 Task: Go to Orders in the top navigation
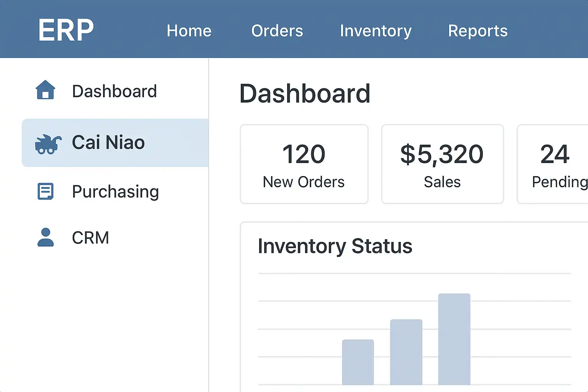click(277, 31)
